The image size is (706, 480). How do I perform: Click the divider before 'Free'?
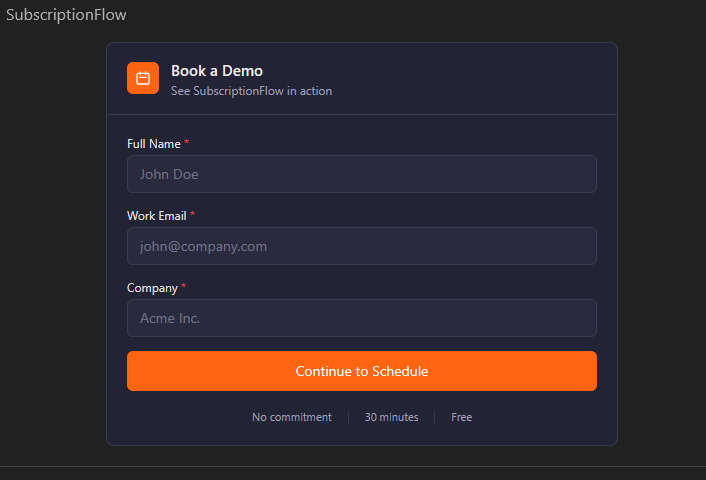tap(435, 417)
